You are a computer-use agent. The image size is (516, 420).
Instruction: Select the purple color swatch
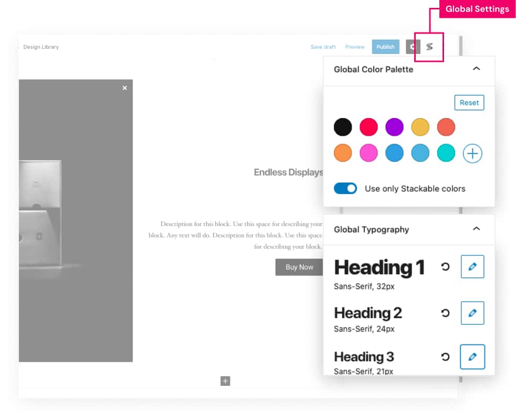point(394,127)
